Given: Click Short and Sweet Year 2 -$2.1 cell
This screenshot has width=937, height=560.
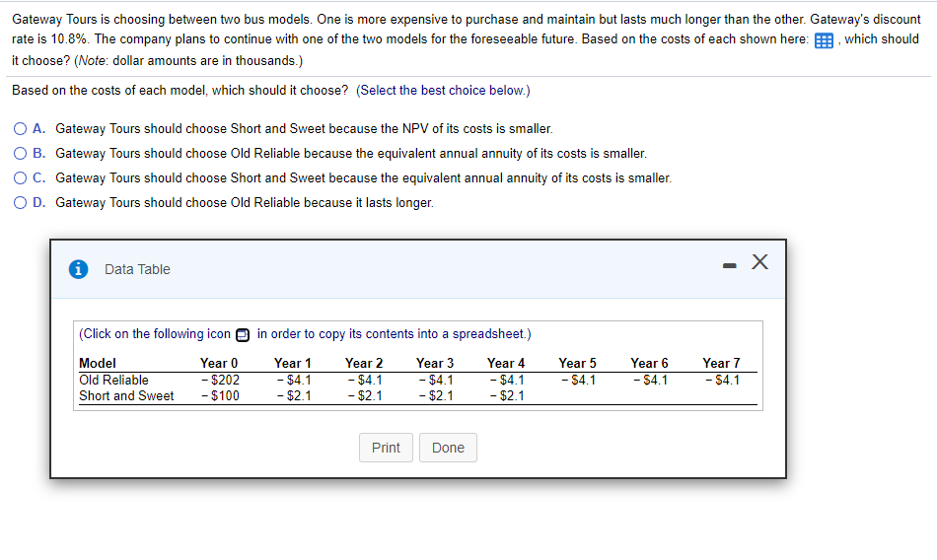Looking at the screenshot, I should tap(365, 395).
